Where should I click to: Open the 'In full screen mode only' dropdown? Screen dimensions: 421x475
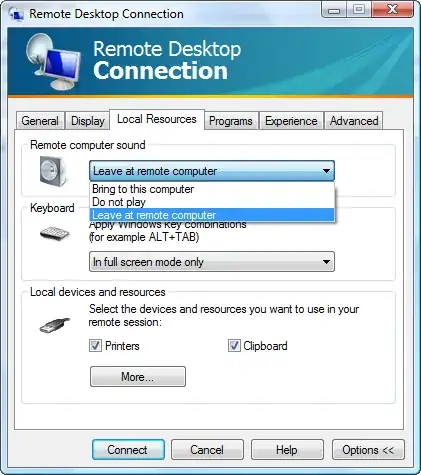(212, 262)
